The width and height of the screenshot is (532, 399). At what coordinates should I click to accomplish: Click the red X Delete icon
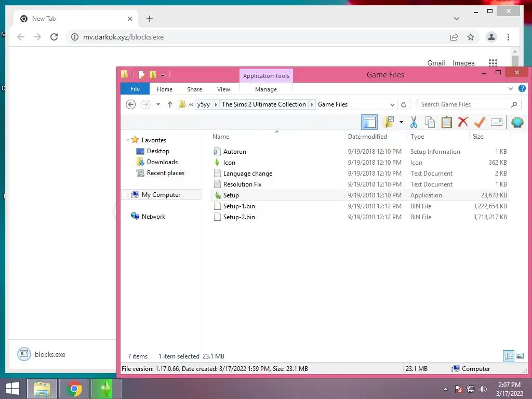point(463,122)
